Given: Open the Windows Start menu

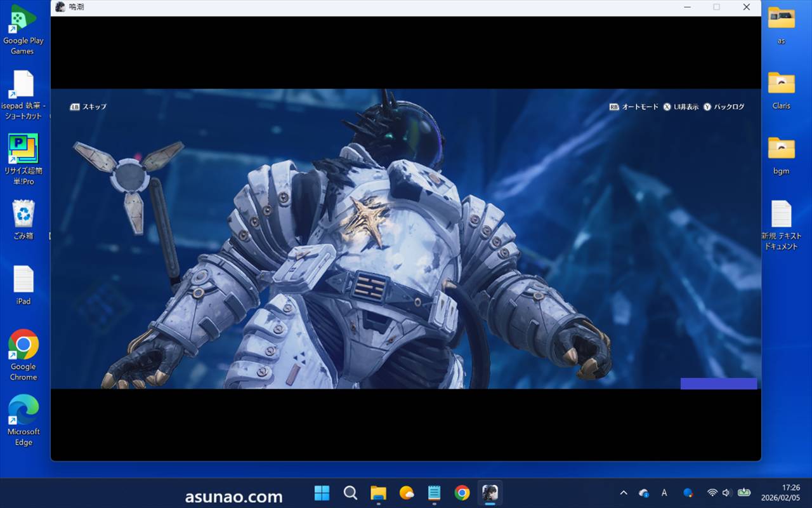Looking at the screenshot, I should (x=322, y=493).
